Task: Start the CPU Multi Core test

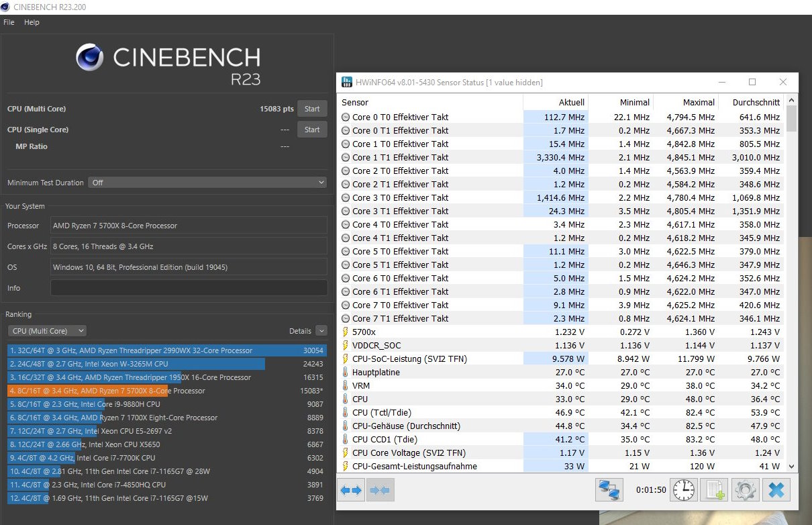Action: coord(312,109)
